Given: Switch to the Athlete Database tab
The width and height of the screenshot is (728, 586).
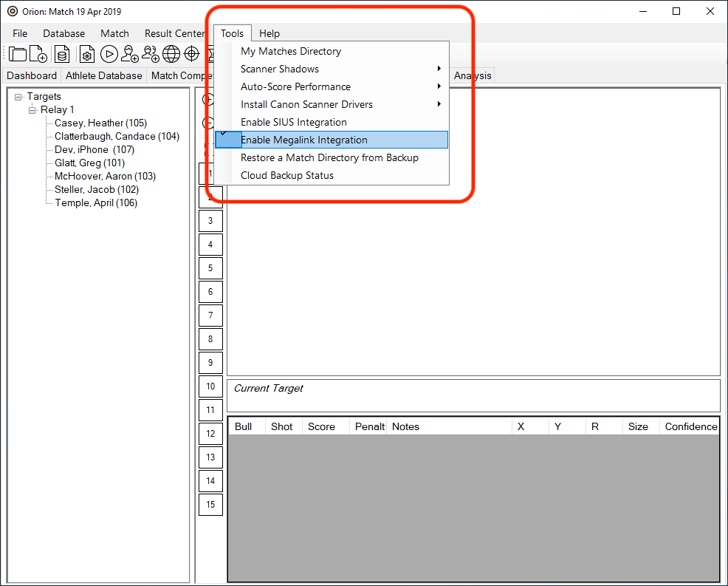Looking at the screenshot, I should point(103,75).
